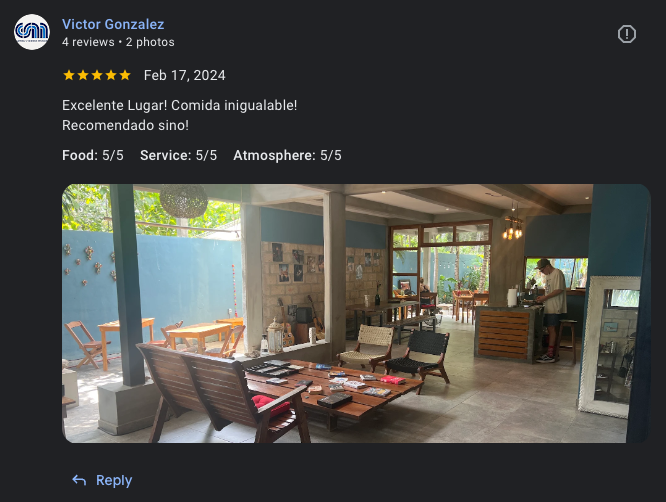This screenshot has width=666, height=502.
Task: Select the first gold star
Action: click(x=69, y=75)
